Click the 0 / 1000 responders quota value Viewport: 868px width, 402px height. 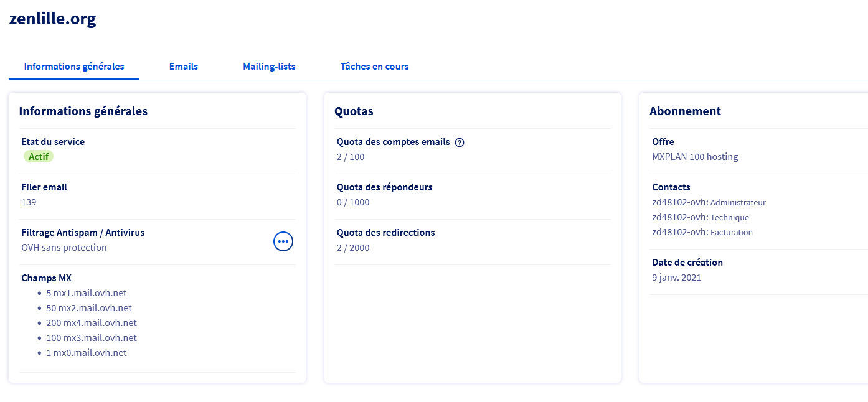[353, 202]
